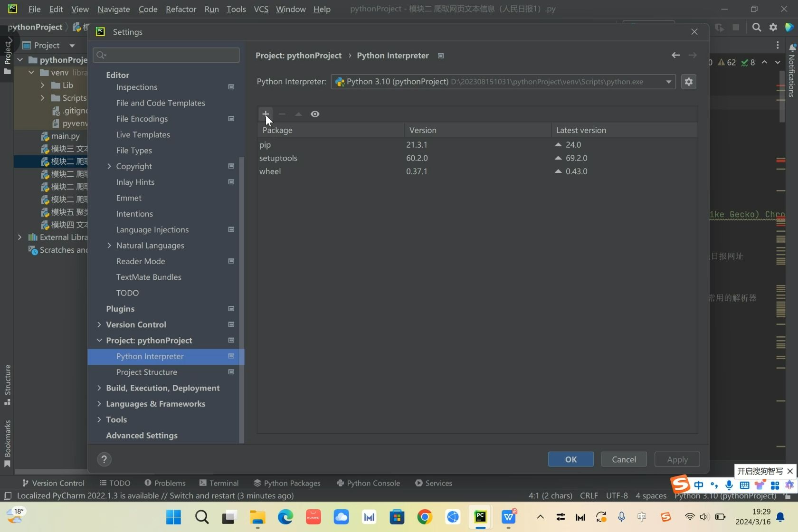Open the Services tool window
This screenshot has width=798, height=532.
click(433, 483)
